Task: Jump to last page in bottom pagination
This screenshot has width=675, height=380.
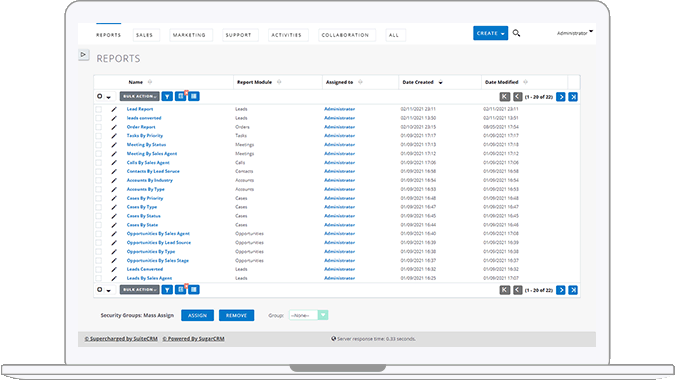Action: 573,290
